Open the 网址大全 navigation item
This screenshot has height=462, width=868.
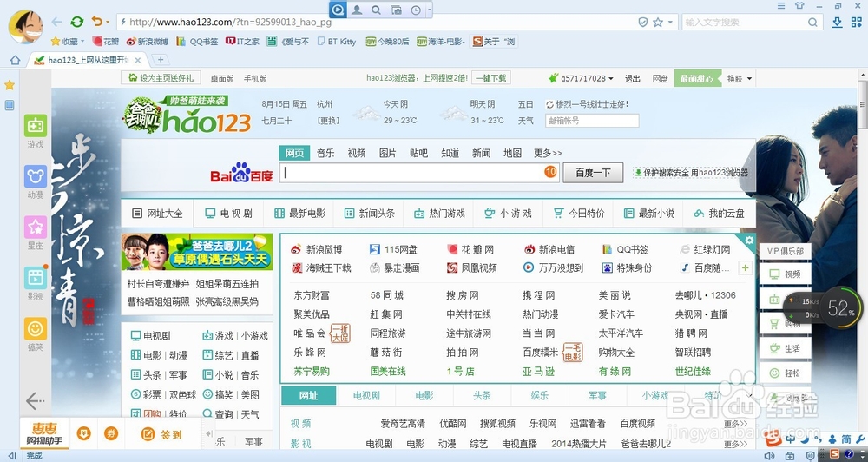157,214
